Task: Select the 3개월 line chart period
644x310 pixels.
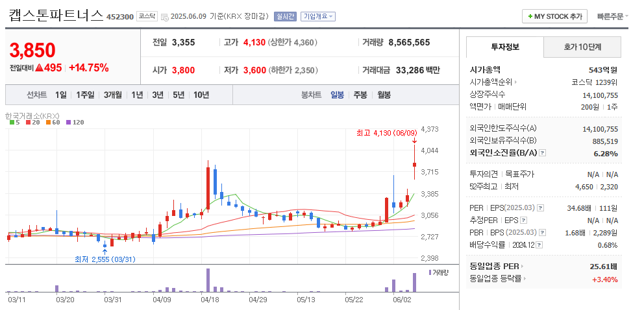Action: [x=113, y=95]
